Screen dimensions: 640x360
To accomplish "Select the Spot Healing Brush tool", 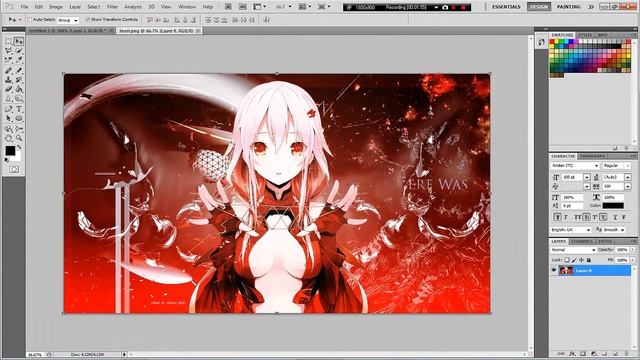I will click(x=9, y=71).
